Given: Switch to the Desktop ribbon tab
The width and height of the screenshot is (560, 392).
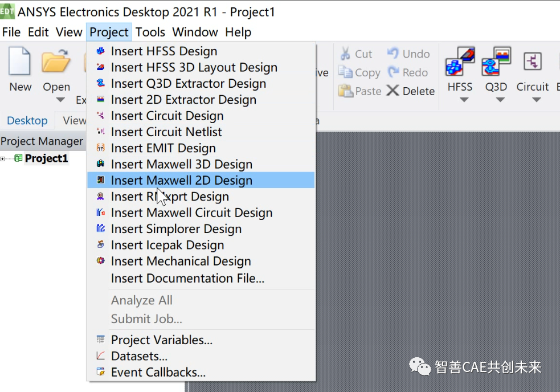Looking at the screenshot, I should click(27, 120).
